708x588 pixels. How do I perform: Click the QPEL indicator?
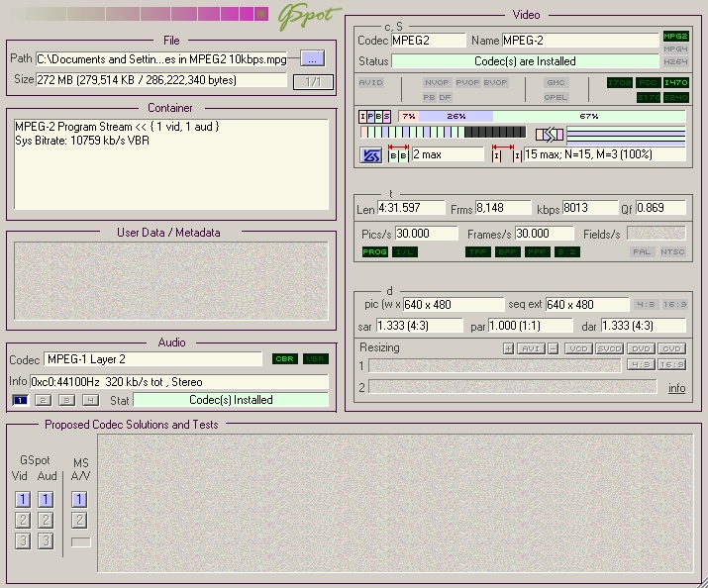[x=556, y=97]
